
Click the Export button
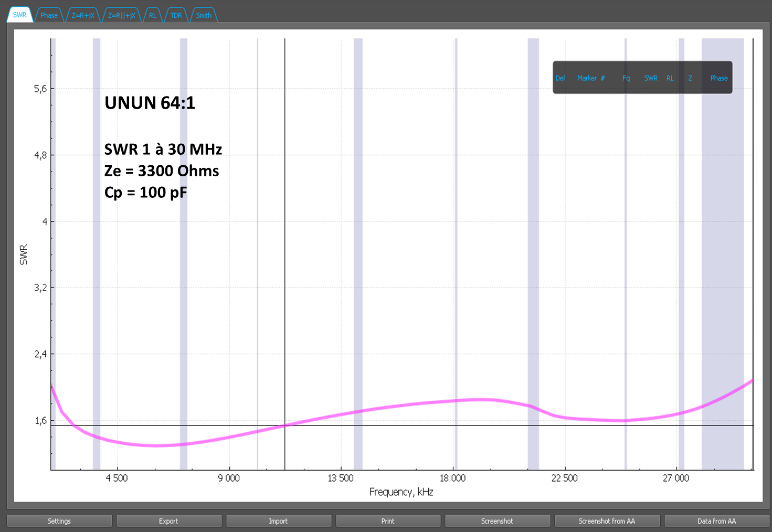pyautogui.click(x=168, y=521)
